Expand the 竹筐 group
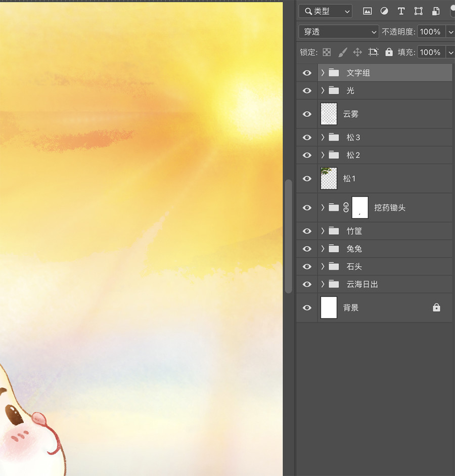455x476 pixels. 323,231
